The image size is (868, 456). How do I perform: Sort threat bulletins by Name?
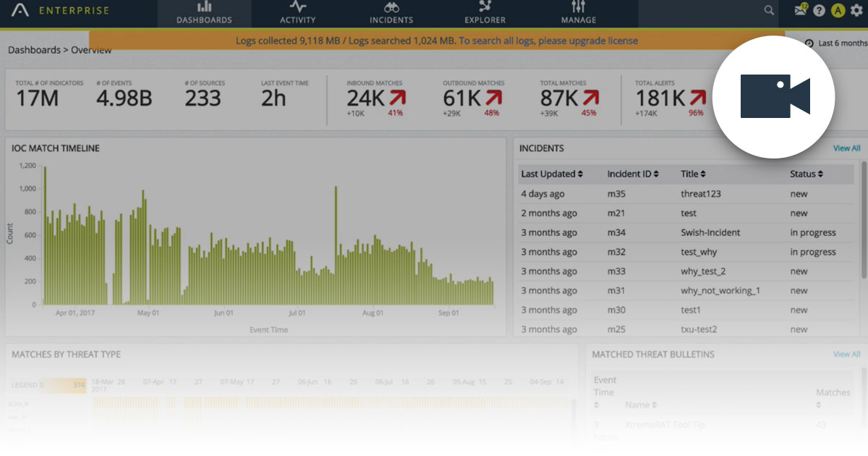click(x=641, y=405)
